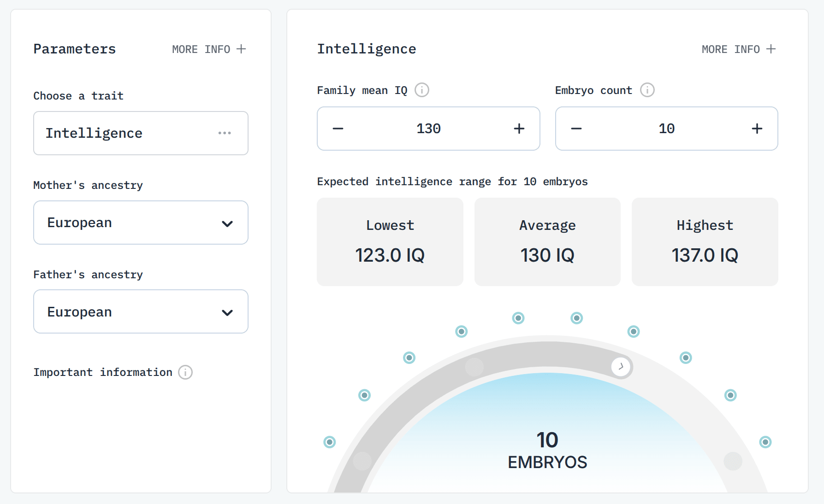
Task: Click the Intelligence panel title
Action: click(x=367, y=49)
